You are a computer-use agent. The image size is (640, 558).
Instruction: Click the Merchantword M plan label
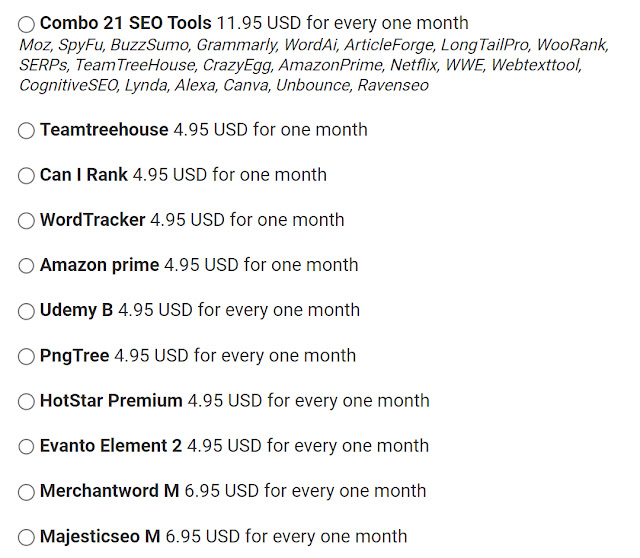[110, 491]
